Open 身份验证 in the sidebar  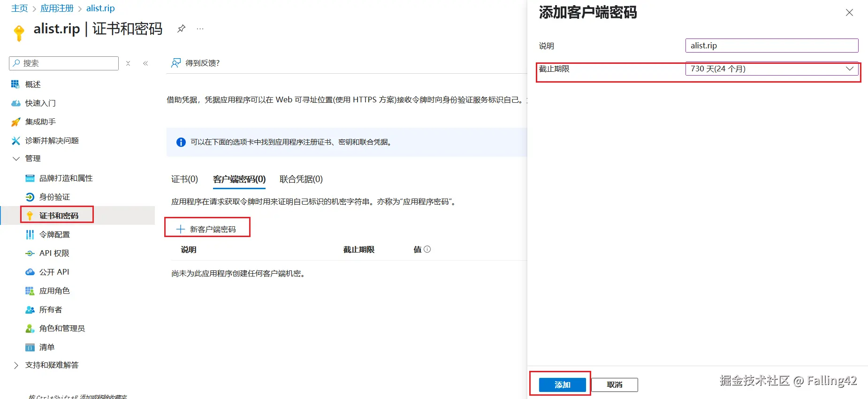(x=54, y=197)
